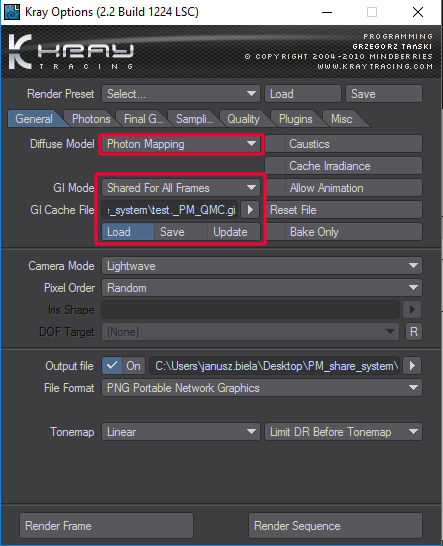This screenshot has width=443, height=546.
Task: Open GI Mode Shared For All Frames dropdown
Action: pyautogui.click(x=181, y=188)
